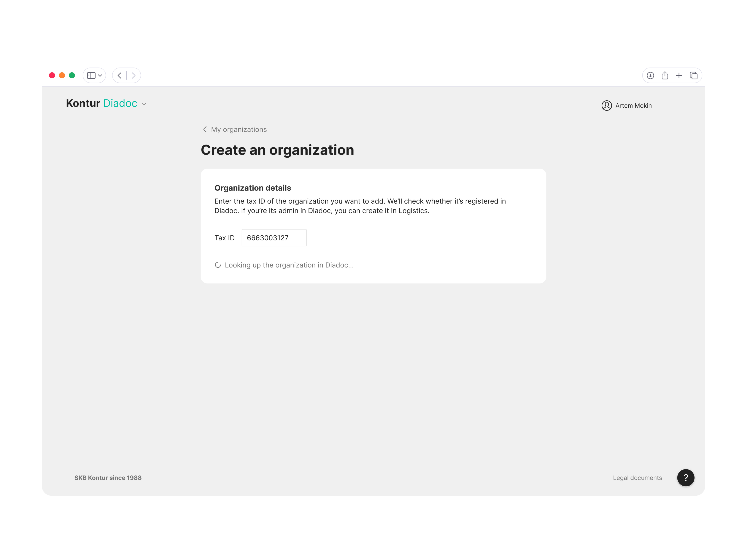Go forward with the browser forward arrow
The width and height of the screenshot is (747, 560).
click(134, 75)
